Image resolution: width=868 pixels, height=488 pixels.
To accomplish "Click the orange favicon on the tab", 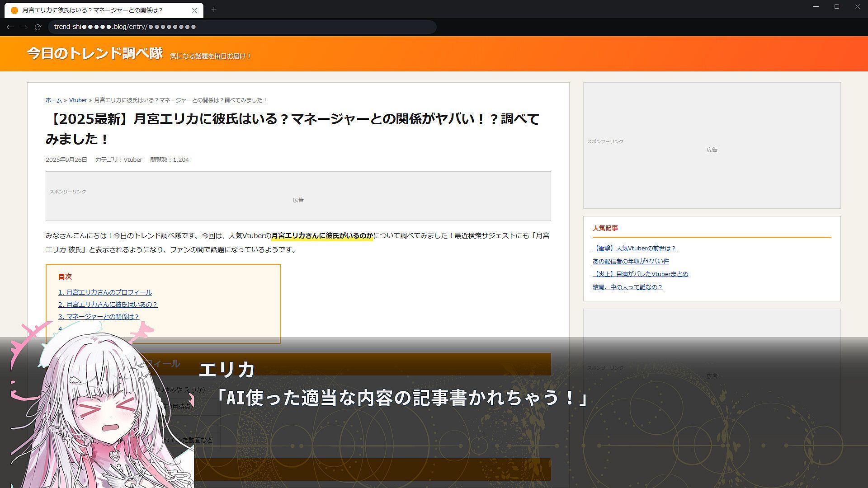I will pyautogui.click(x=14, y=10).
